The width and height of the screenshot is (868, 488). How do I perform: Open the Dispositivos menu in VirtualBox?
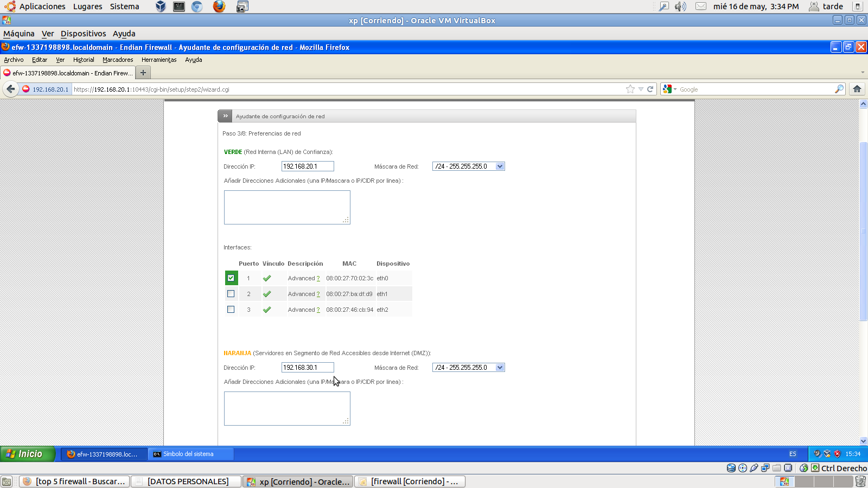(x=84, y=33)
